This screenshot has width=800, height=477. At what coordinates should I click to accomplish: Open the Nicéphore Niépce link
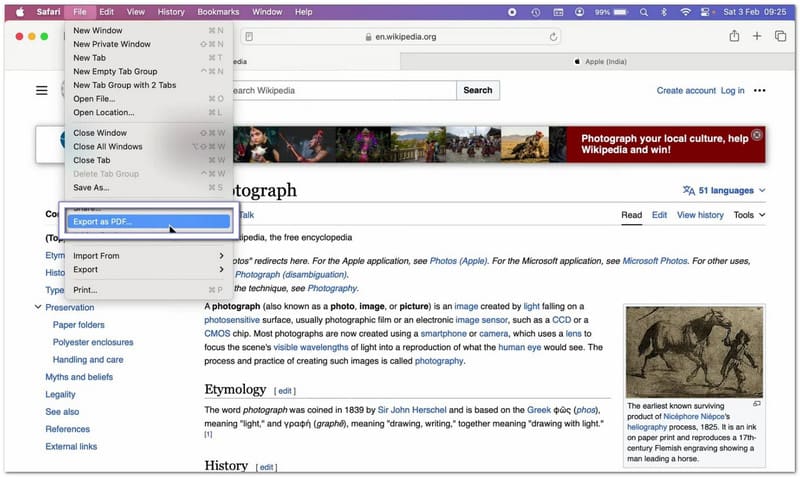(x=694, y=416)
